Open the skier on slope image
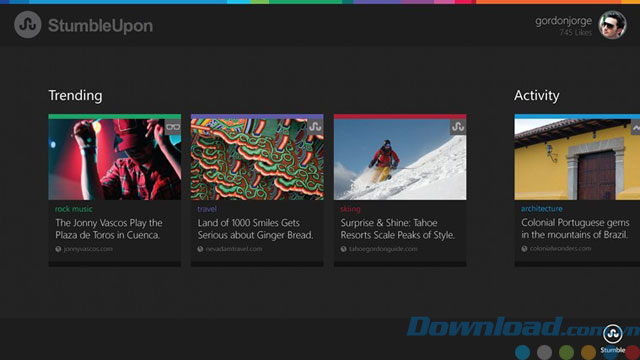 pyautogui.click(x=400, y=159)
